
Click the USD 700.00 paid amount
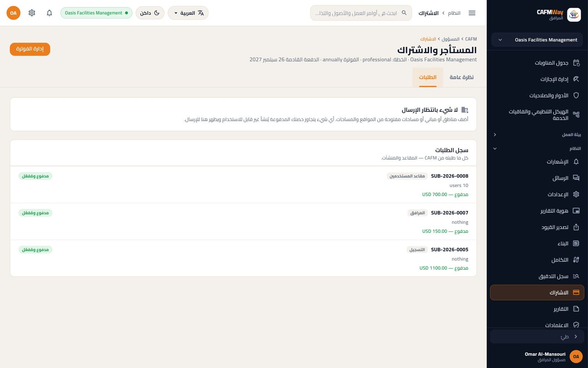[x=445, y=194]
